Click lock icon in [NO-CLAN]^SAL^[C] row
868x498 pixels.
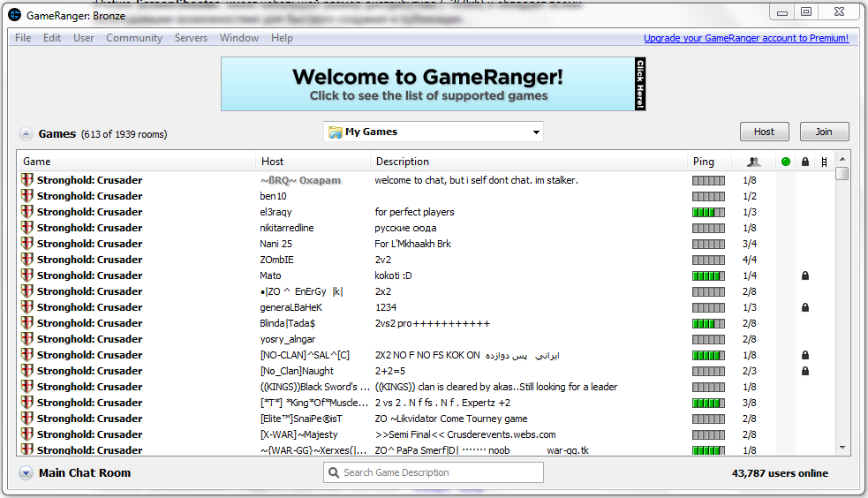tap(805, 355)
